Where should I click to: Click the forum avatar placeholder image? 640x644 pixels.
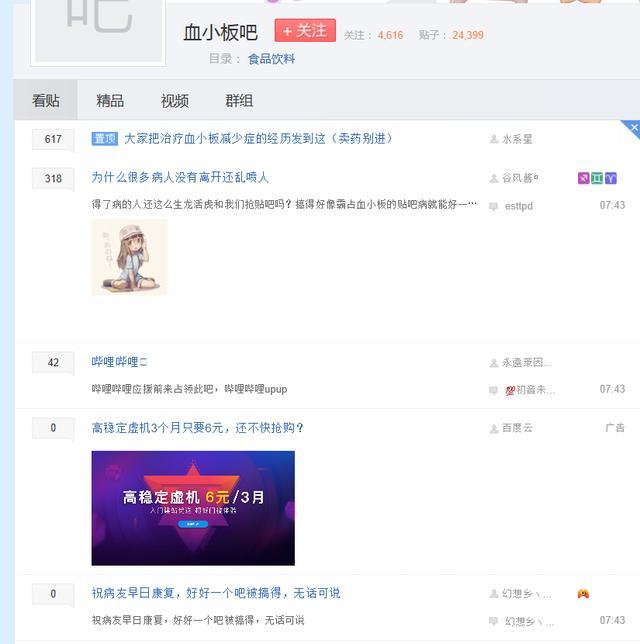[x=98, y=31]
